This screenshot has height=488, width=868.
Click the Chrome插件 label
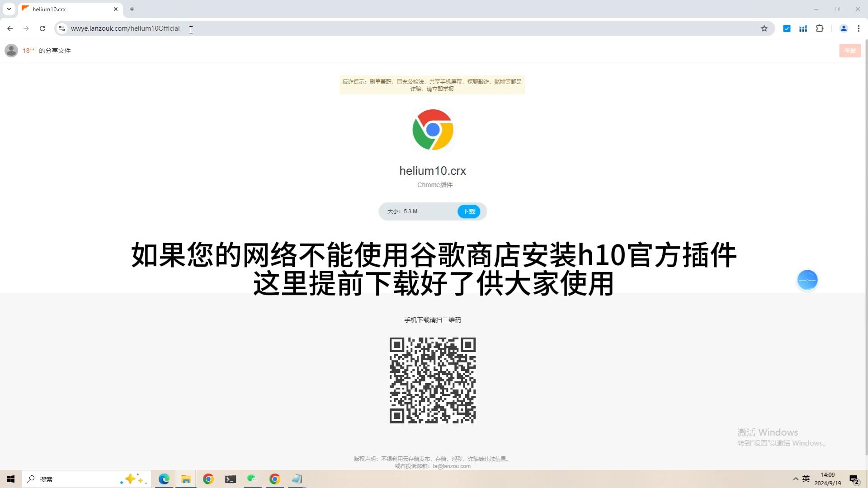[x=434, y=185]
